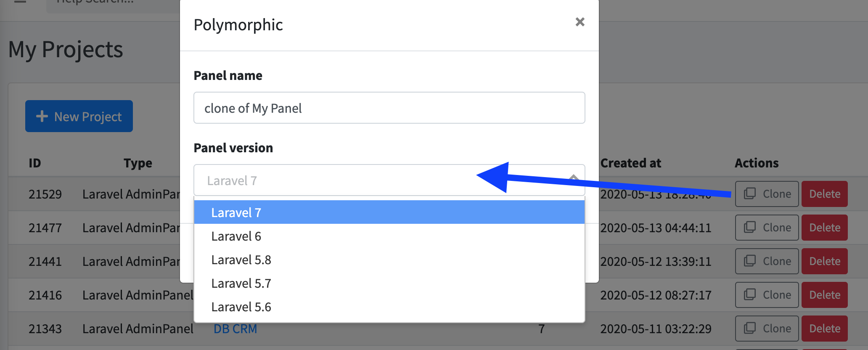Select Laravel 7 from the list

tap(389, 212)
